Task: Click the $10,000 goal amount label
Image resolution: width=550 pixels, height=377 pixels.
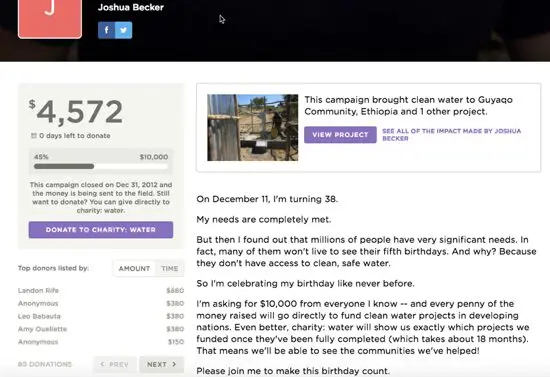Action: pyautogui.click(x=154, y=157)
